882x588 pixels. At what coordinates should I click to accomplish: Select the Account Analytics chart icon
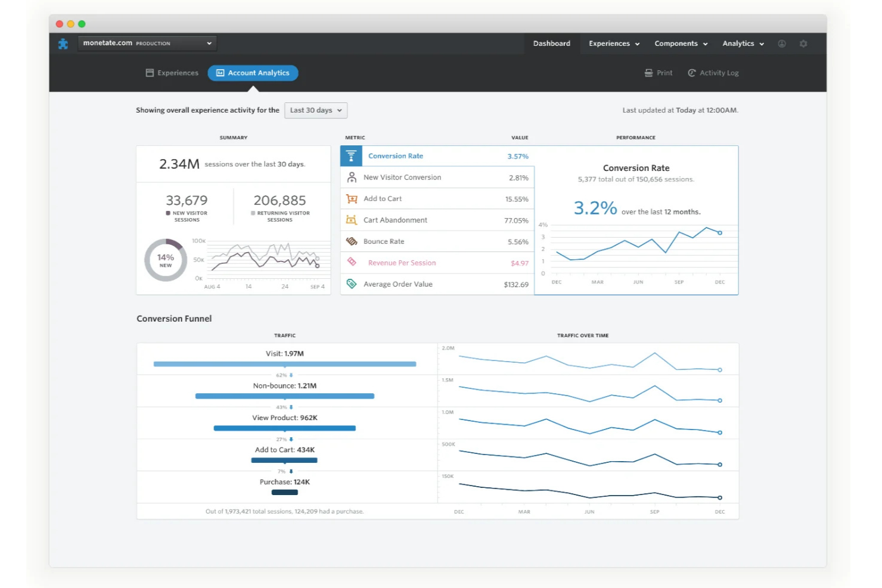tap(221, 73)
